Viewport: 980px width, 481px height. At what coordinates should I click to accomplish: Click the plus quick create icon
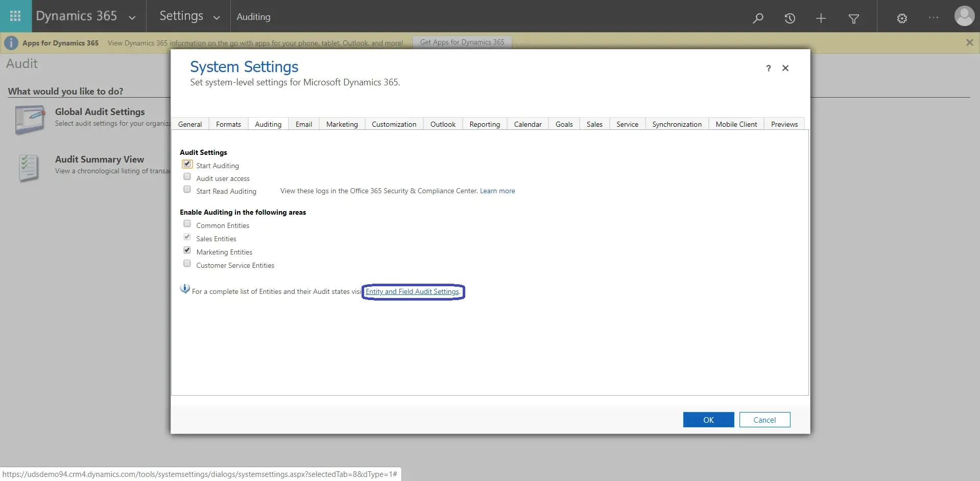tap(821, 18)
